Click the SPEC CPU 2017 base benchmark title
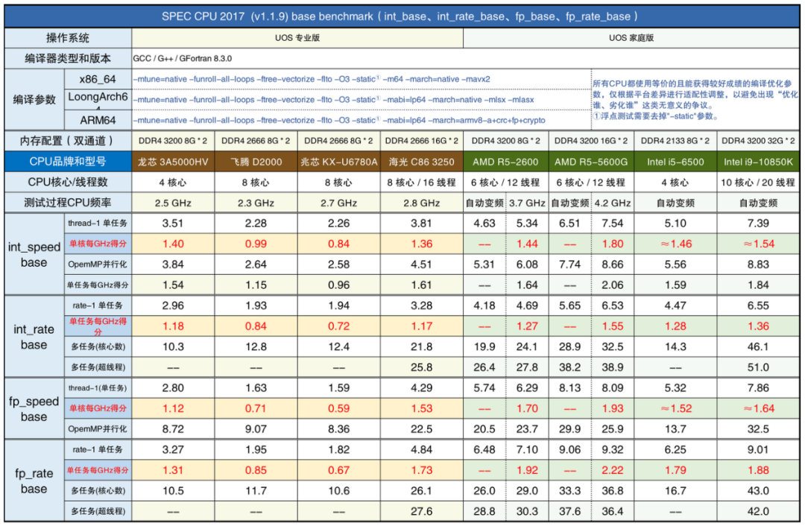This screenshot has width=805, height=532. click(400, 16)
